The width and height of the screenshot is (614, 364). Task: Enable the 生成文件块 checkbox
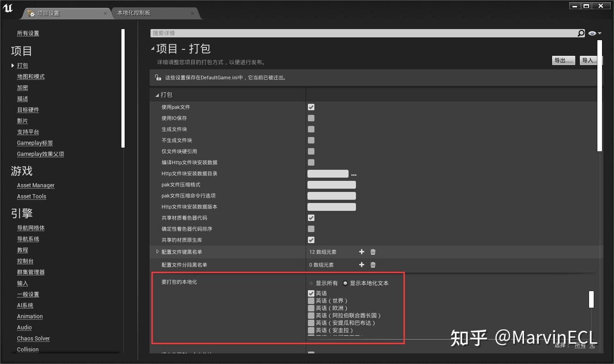[x=311, y=129]
